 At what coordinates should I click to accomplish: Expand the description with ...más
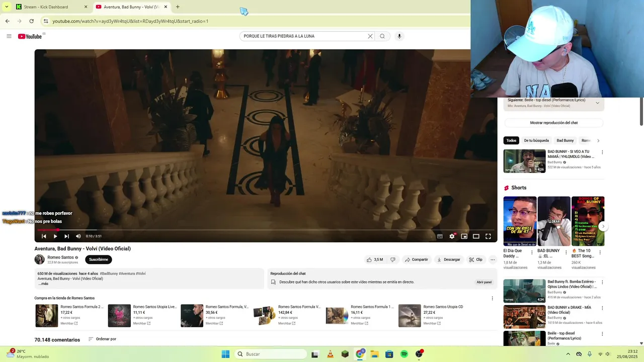[x=43, y=284]
